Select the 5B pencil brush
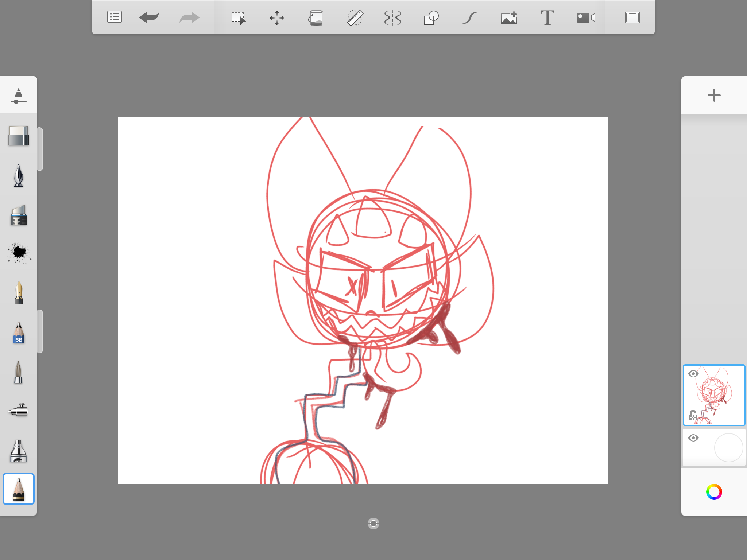747x560 pixels. point(19,332)
